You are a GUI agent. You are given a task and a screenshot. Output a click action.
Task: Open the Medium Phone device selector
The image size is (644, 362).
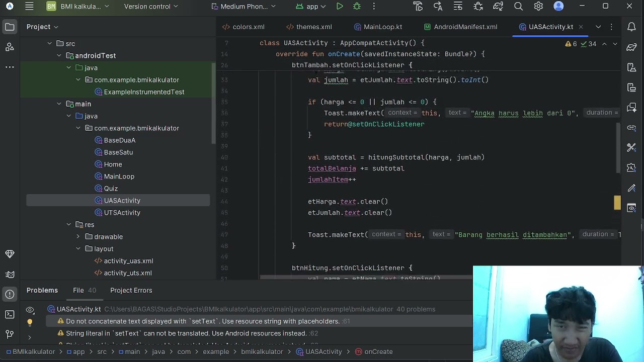point(243,7)
